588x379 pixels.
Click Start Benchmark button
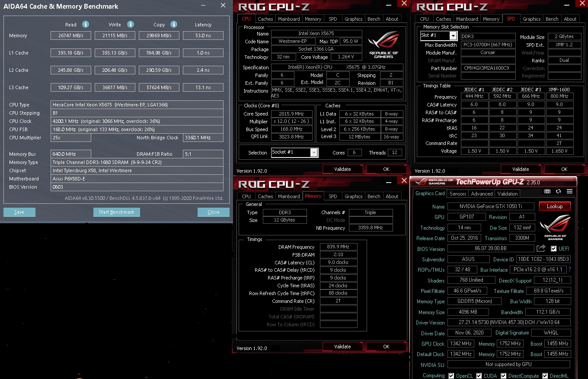(x=116, y=212)
